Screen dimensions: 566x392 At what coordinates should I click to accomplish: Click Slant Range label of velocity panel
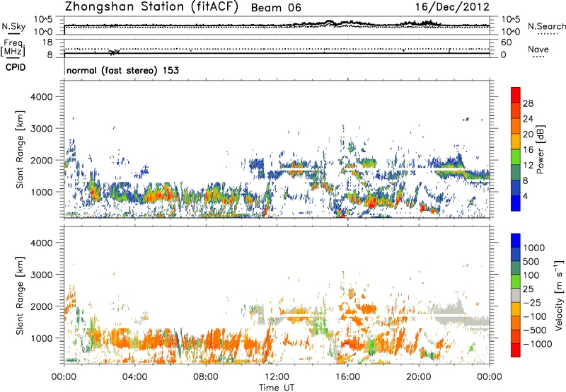click(20, 296)
